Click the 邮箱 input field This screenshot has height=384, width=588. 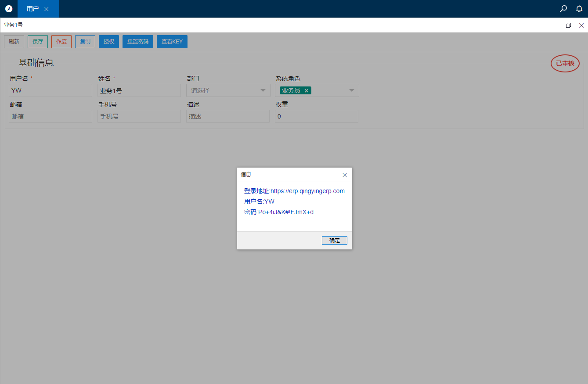[51, 116]
